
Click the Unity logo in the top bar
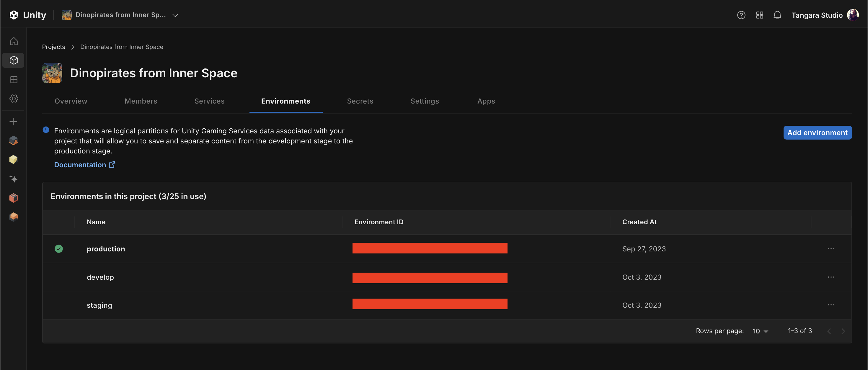(x=28, y=15)
